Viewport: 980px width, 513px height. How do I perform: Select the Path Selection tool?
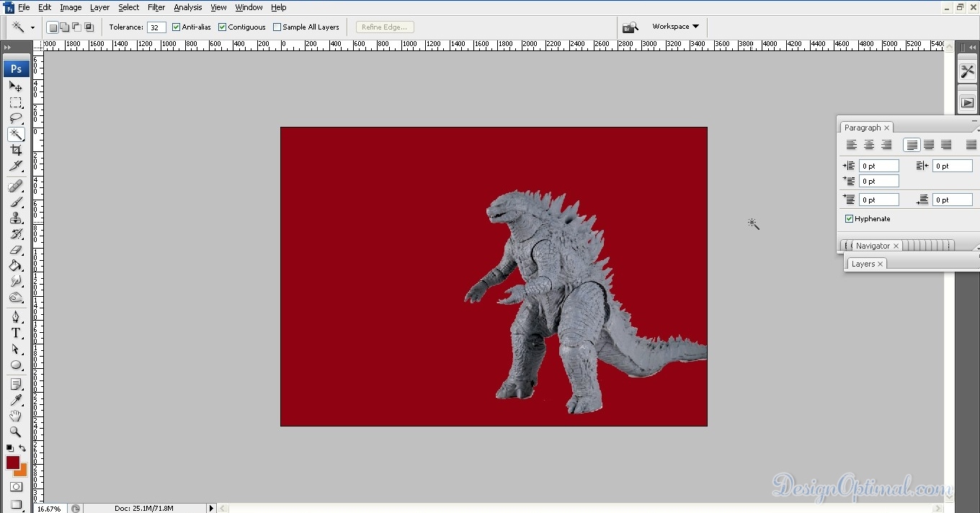pos(16,349)
